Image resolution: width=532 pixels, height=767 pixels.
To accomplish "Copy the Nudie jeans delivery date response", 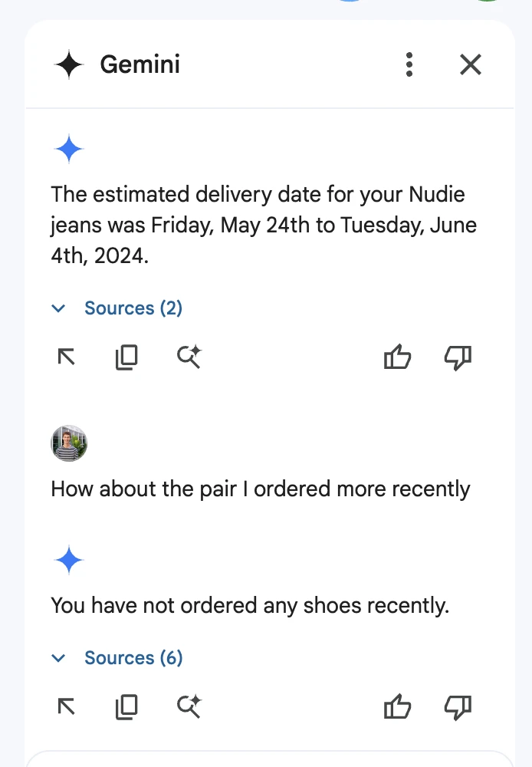I will (x=126, y=357).
